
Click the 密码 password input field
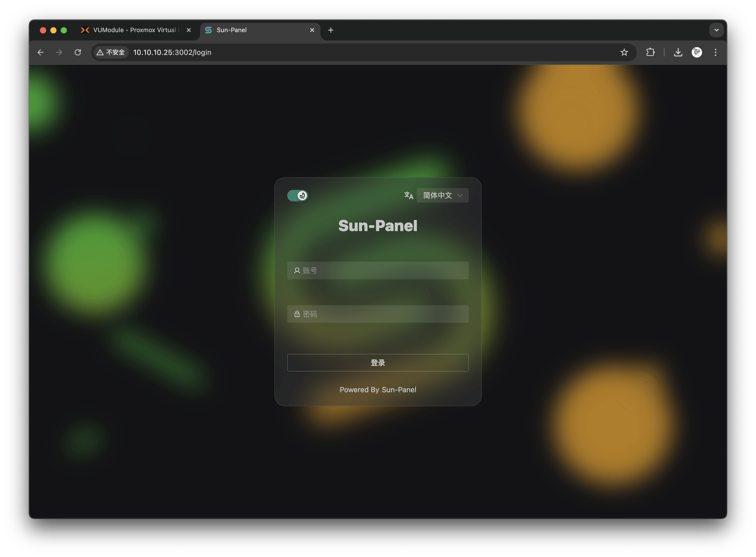(378, 314)
